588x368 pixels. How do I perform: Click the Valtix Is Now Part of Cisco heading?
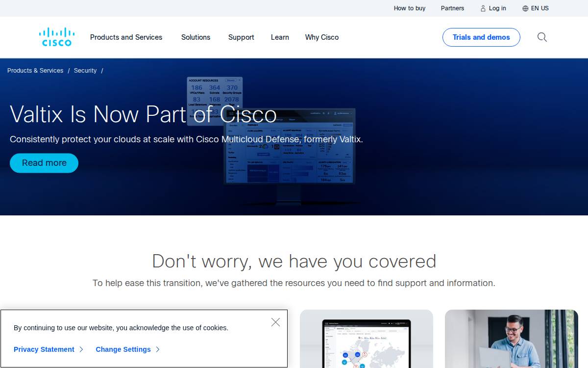click(144, 114)
